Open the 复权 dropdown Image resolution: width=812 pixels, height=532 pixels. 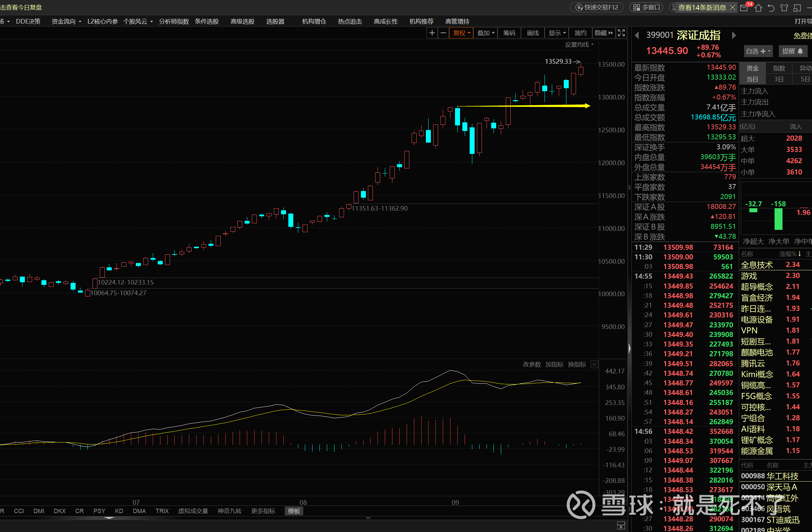[461, 33]
